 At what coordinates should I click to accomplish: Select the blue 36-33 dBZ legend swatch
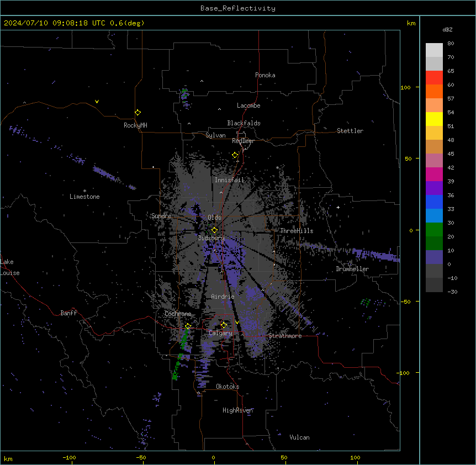coord(434,202)
